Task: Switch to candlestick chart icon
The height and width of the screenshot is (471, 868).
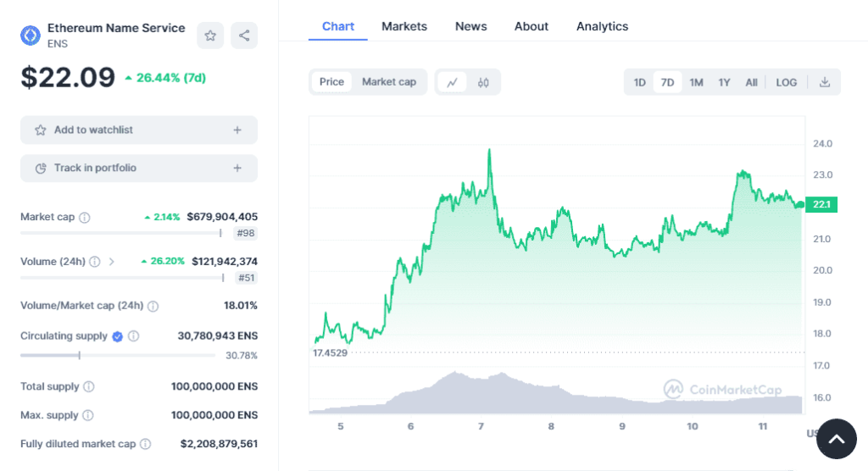Action: point(483,82)
